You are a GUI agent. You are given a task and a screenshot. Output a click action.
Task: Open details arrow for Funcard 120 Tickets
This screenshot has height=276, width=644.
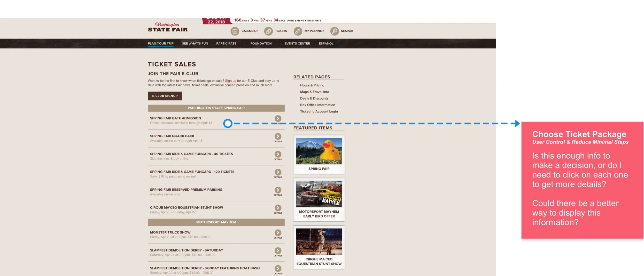click(x=278, y=172)
